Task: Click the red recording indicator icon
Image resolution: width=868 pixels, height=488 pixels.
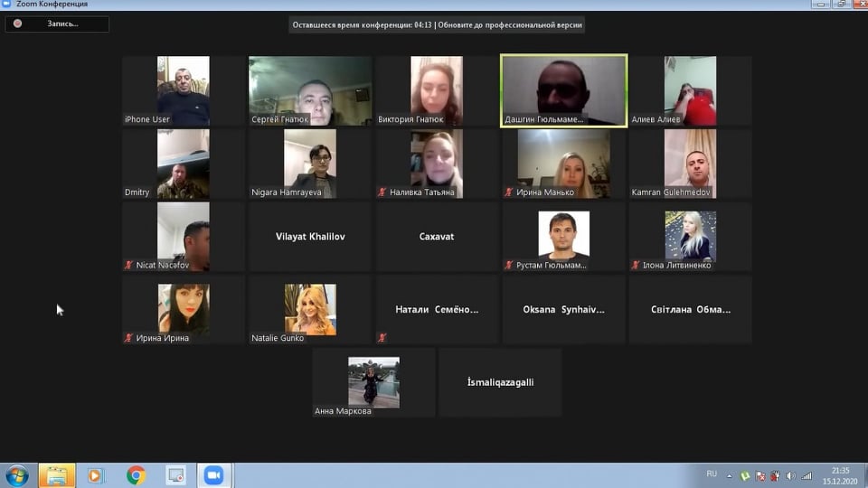Action: click(x=17, y=23)
